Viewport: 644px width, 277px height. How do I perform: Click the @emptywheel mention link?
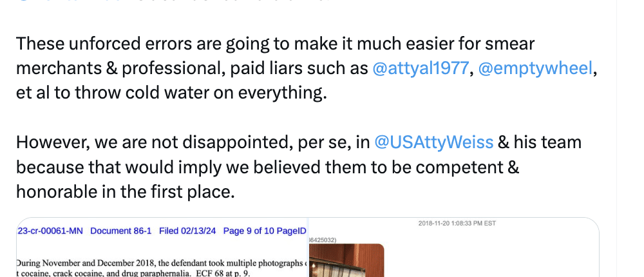pos(535,68)
